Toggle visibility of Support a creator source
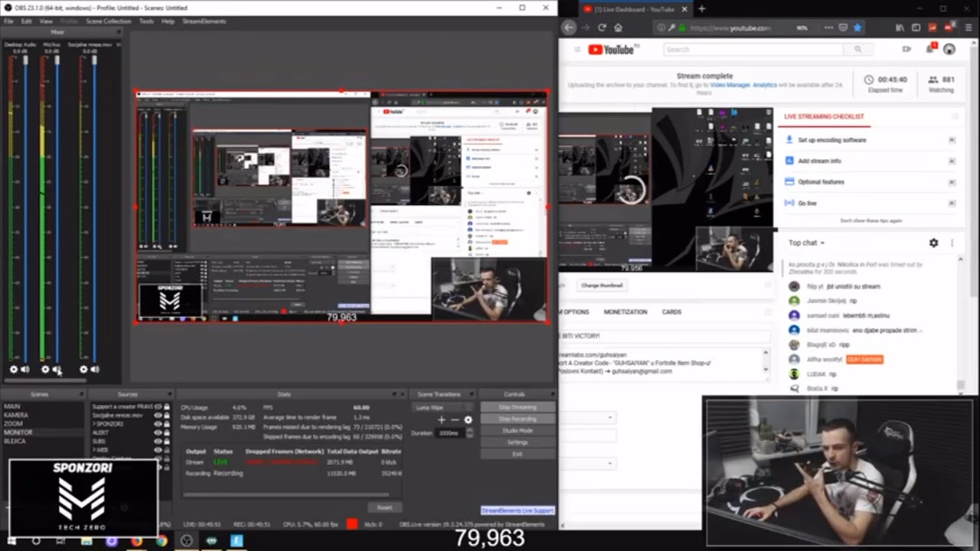Image resolution: width=980 pixels, height=551 pixels. [158, 406]
